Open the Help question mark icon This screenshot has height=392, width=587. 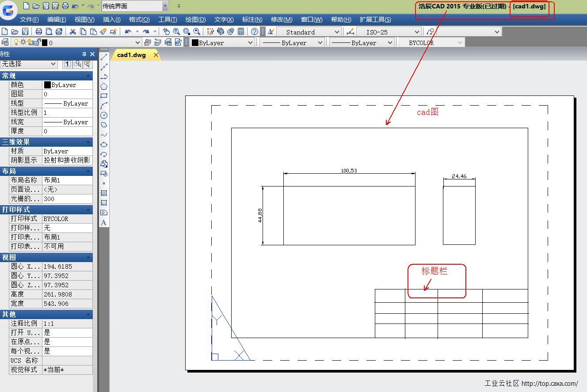click(255, 31)
